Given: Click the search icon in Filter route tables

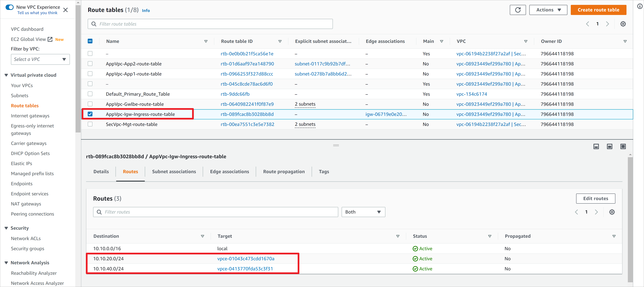Looking at the screenshot, I should 94,24.
